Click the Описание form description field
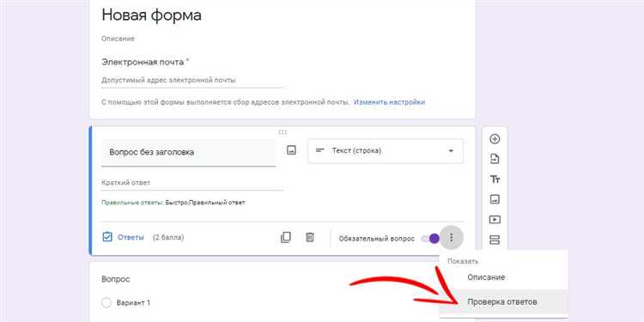Image resolution: width=644 pixels, height=322 pixels. [x=118, y=39]
